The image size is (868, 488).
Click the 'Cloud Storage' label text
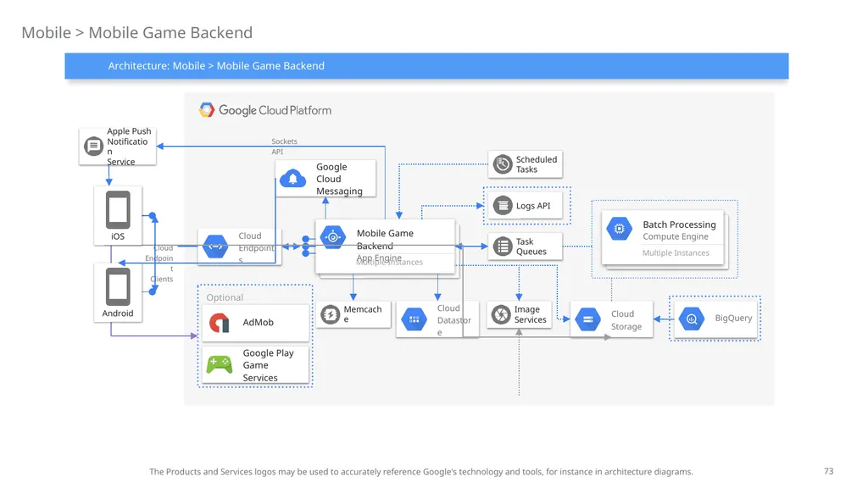(x=626, y=319)
